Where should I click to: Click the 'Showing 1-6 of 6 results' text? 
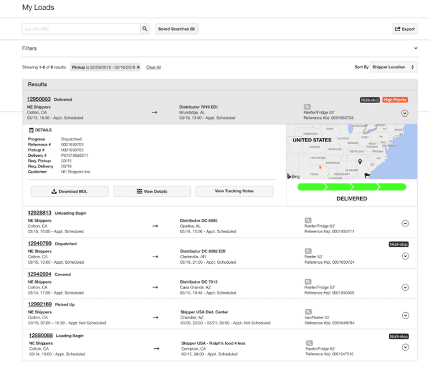coord(44,67)
